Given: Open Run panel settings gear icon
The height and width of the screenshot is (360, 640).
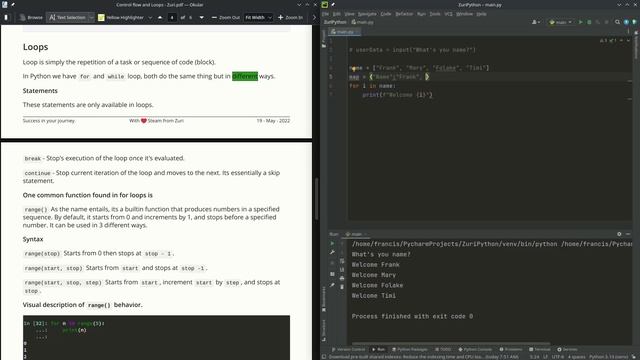Looking at the screenshot, I should coord(619,234).
